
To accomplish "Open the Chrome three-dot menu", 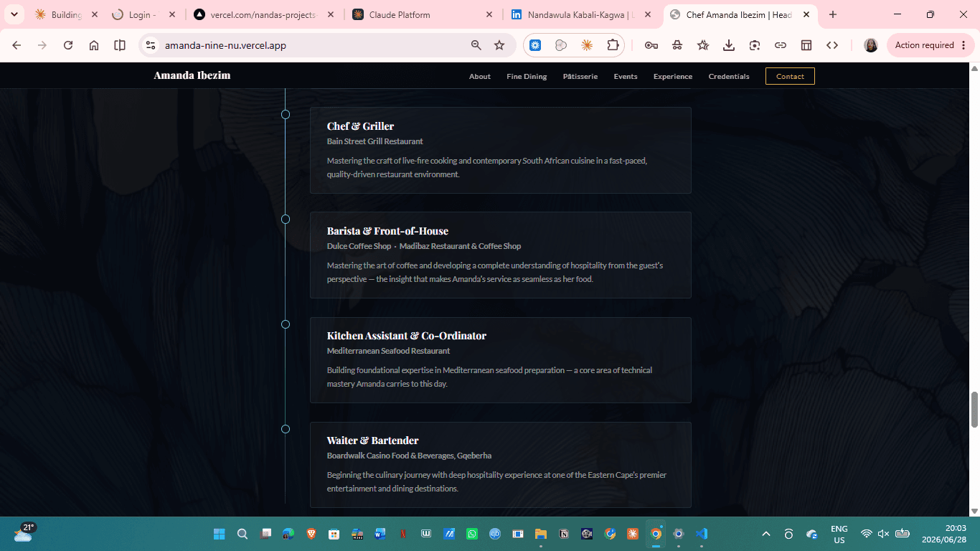I will point(963,45).
